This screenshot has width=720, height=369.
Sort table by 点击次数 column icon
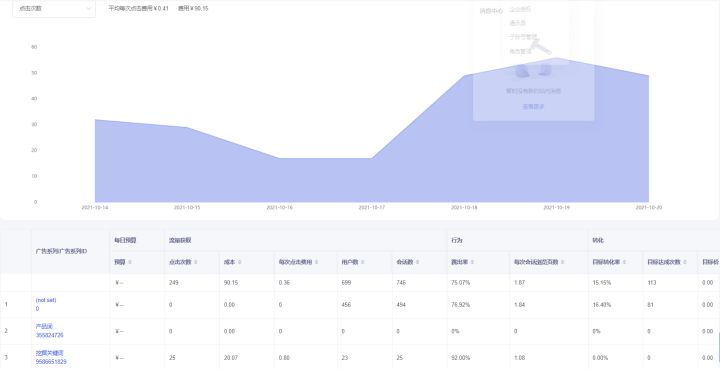point(196,263)
